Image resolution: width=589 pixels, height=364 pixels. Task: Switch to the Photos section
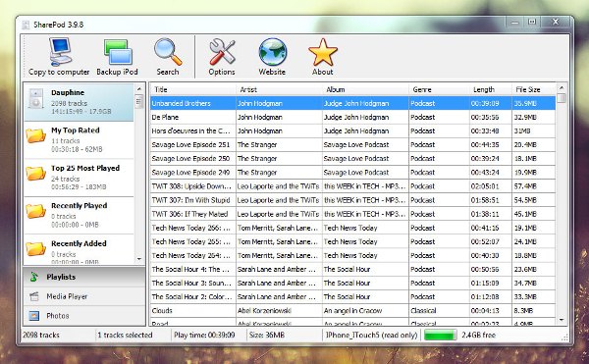point(84,316)
